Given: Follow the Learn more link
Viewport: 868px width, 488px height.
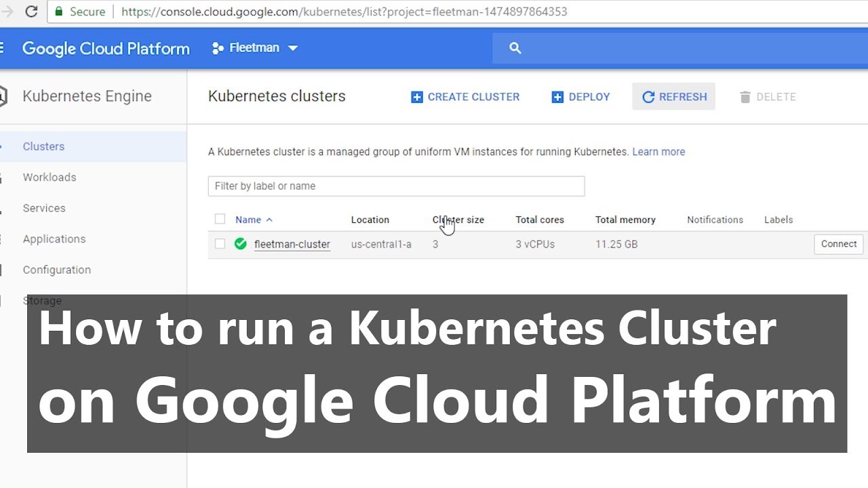Looking at the screenshot, I should click(x=658, y=152).
